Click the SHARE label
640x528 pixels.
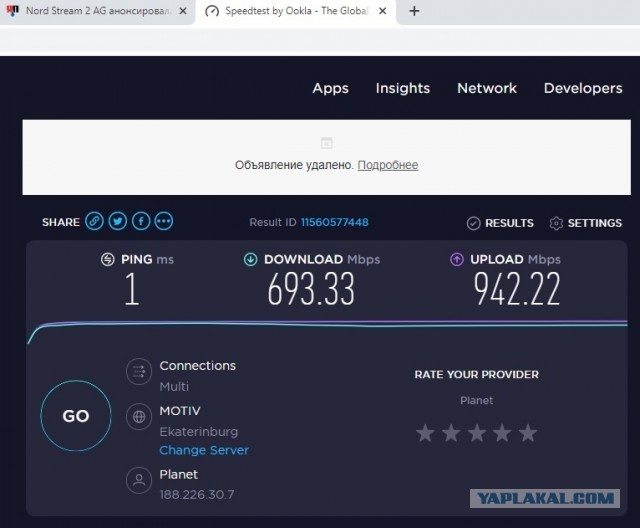coord(61,222)
